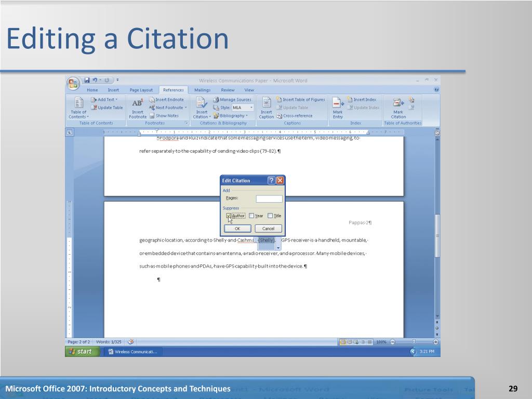The image size is (532, 399).
Task: Open the (Shelly) citation options arrow
Action: point(278,248)
